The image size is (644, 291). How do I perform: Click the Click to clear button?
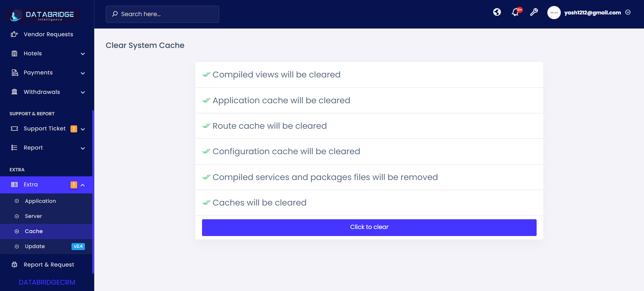[x=369, y=227]
